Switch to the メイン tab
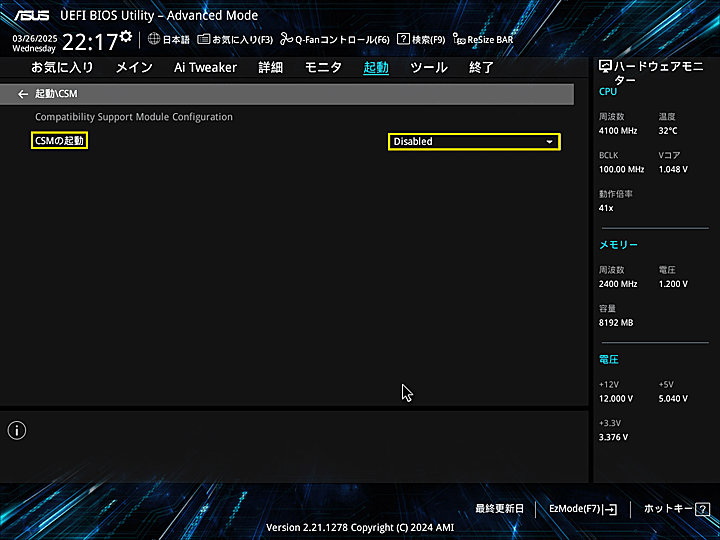The height and width of the screenshot is (540, 720). pos(134,68)
